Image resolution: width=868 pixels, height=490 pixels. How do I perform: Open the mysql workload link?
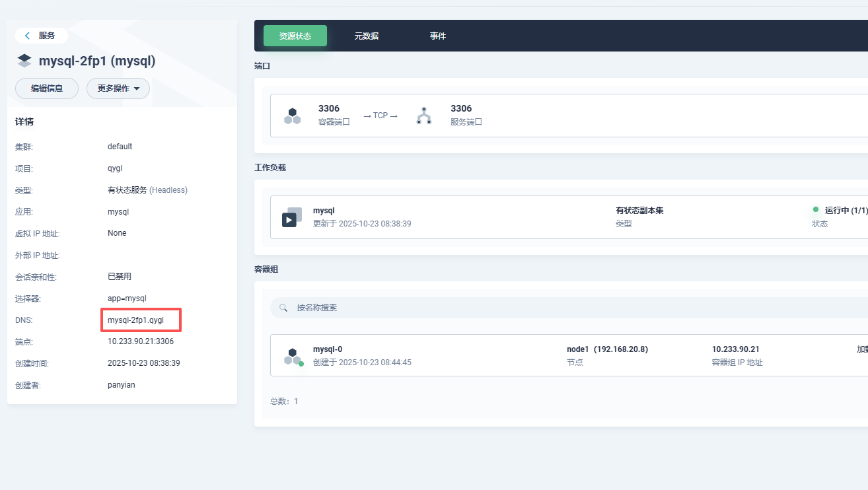[324, 211]
